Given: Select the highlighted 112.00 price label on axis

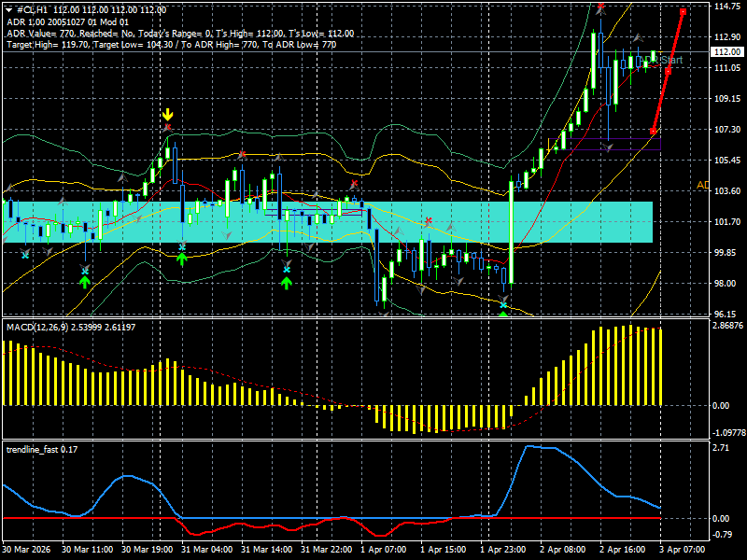Looking at the screenshot, I should pos(727,52).
